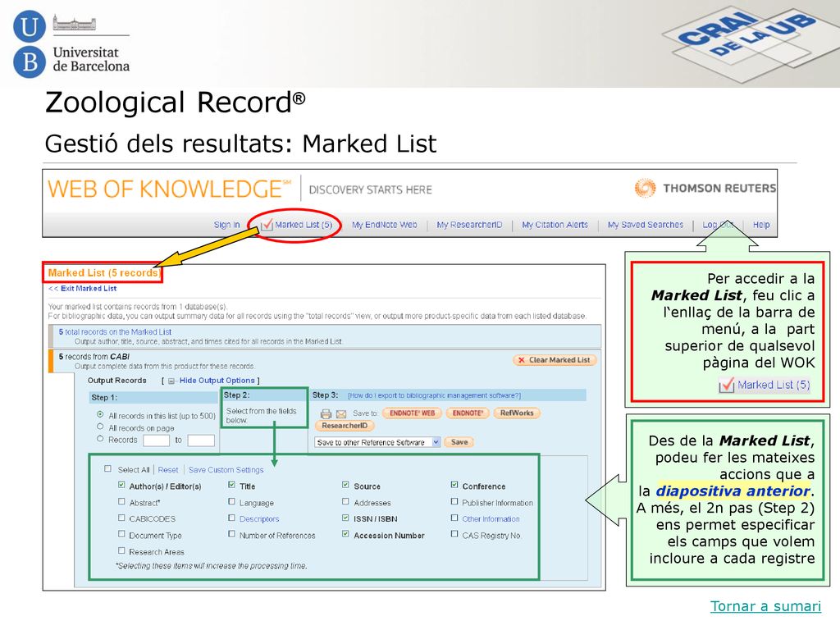Viewport: 840px width, 630px height.
Task: Click the Web of Knowledge banner logo
Action: [169, 189]
